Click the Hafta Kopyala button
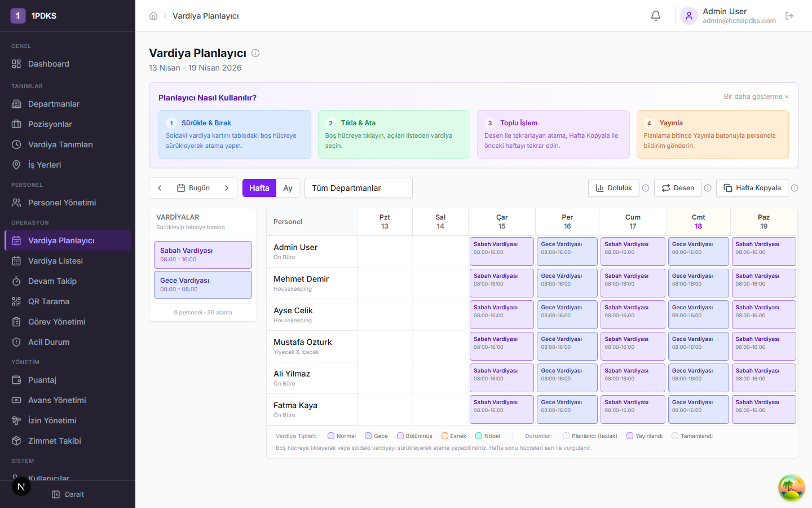Image resolution: width=812 pixels, height=508 pixels. point(752,188)
